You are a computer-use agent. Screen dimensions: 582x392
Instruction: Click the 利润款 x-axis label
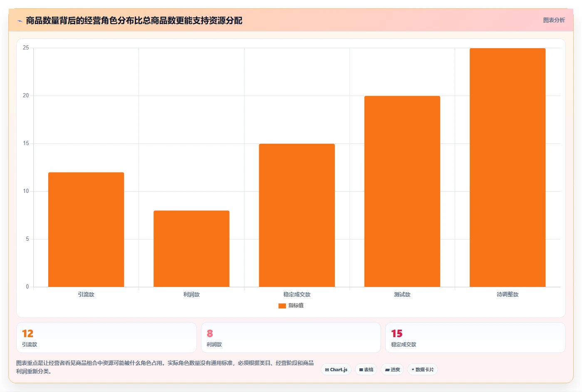pyautogui.click(x=191, y=294)
